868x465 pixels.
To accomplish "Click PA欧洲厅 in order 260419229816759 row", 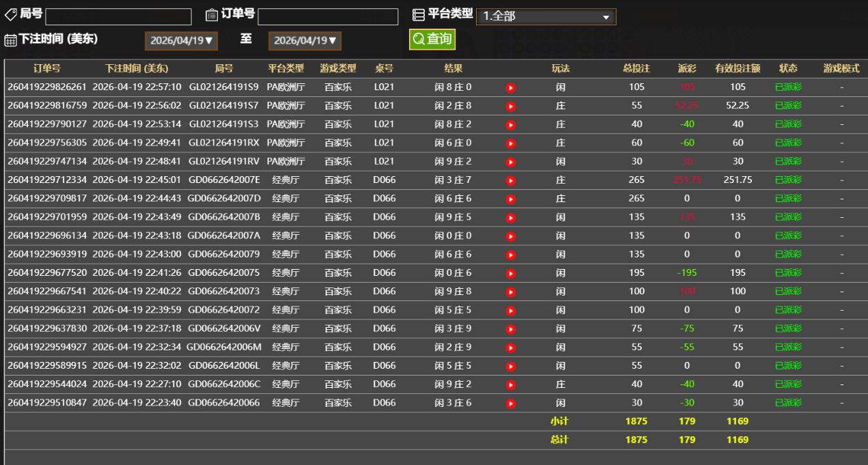I will (x=286, y=106).
